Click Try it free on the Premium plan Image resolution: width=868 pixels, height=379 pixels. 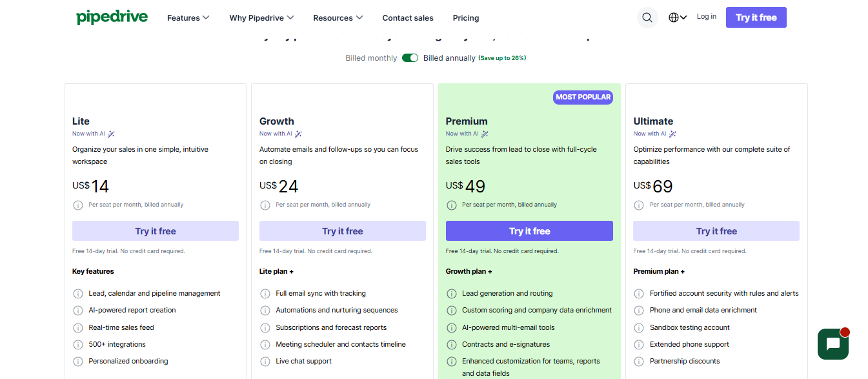[x=529, y=230]
